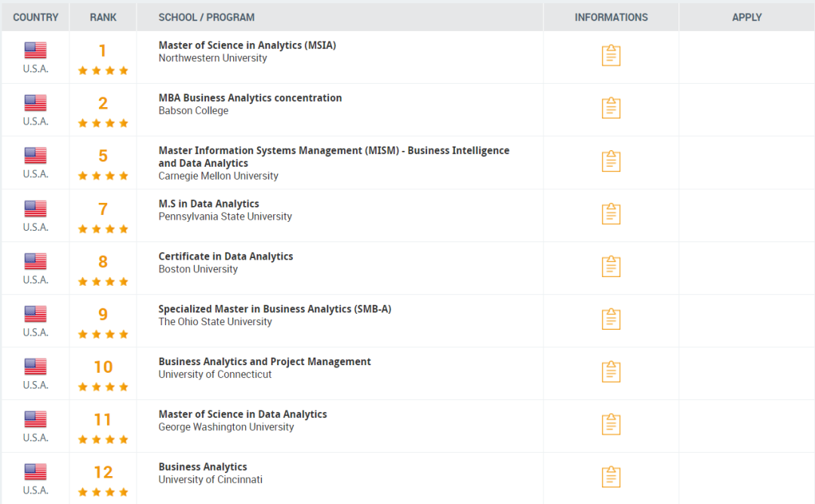Click the U.S.A. flag in rank 1 row
Viewport: 815px width, 504px height.
(x=35, y=51)
